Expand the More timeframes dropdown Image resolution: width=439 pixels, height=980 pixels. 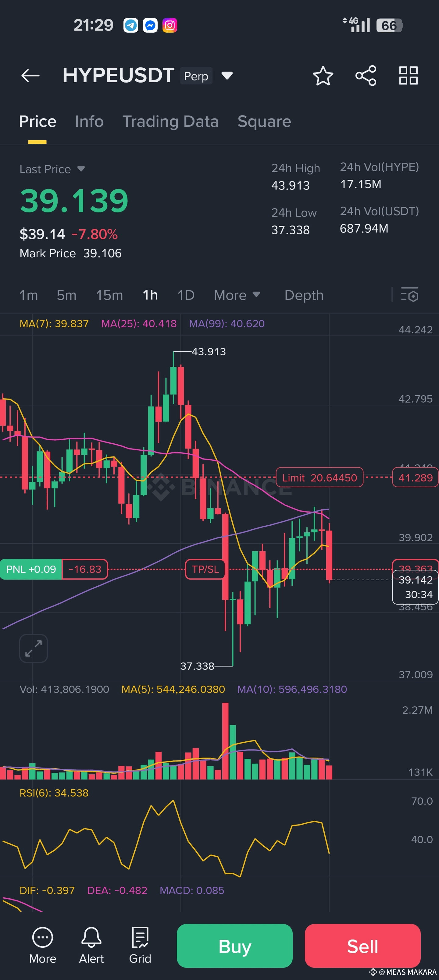pyautogui.click(x=237, y=295)
